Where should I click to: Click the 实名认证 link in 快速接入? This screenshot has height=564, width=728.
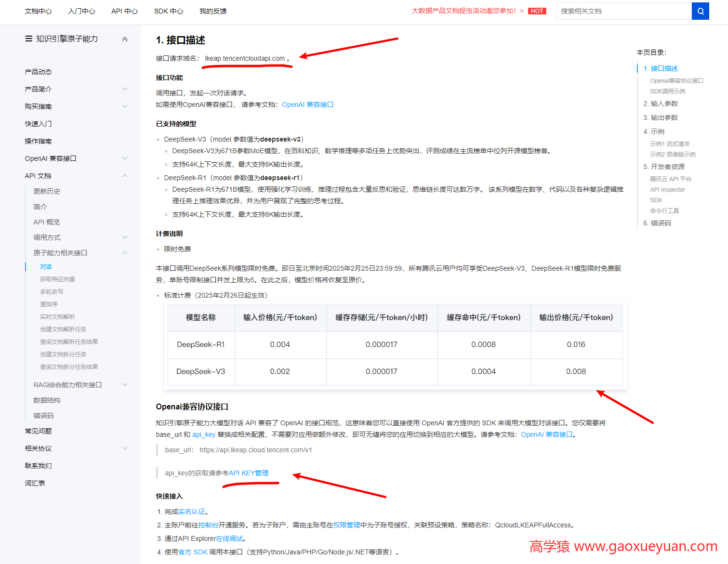pos(191,511)
